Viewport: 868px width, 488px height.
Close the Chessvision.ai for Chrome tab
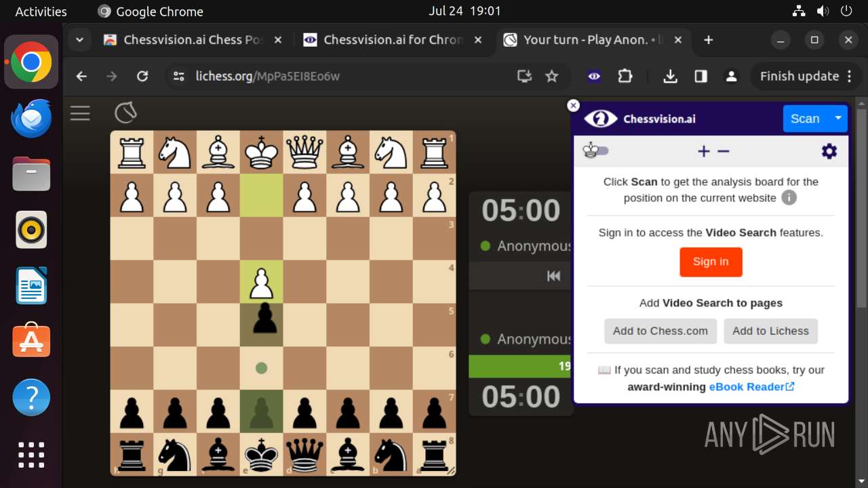478,40
